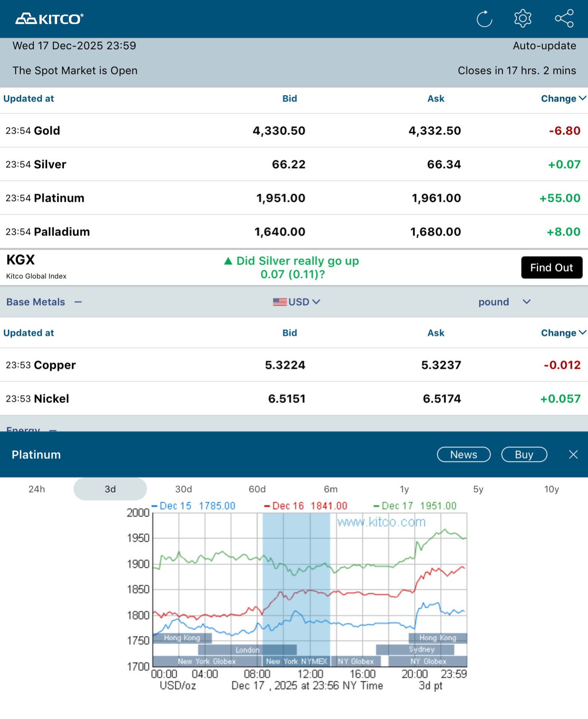This screenshot has width=588, height=719.
Task: Tap the Buy button for Platinum
Action: 524,454
